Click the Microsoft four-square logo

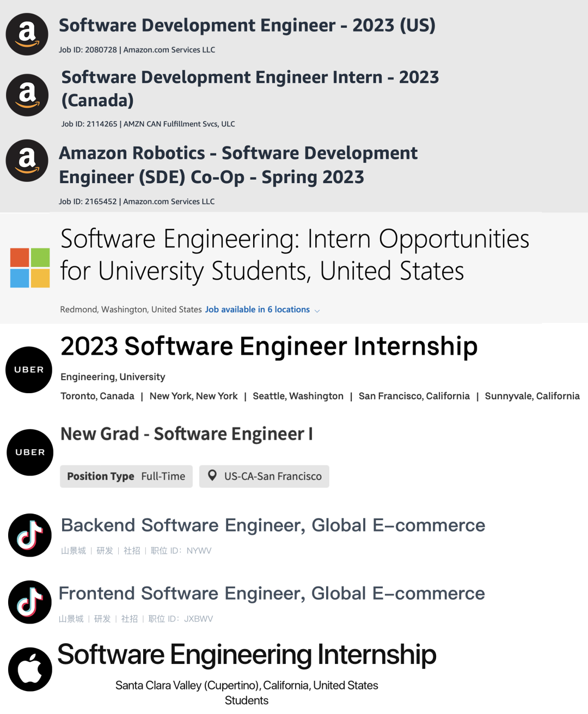click(30, 267)
